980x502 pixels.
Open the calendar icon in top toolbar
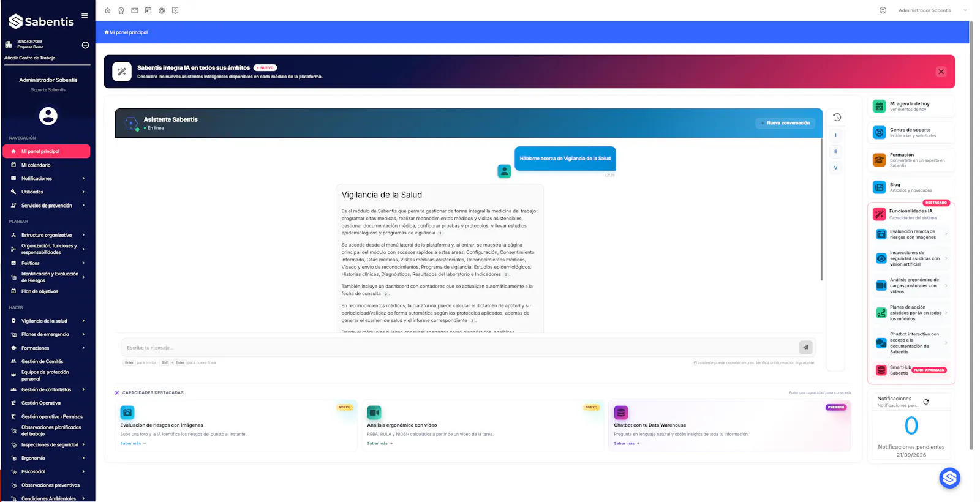[x=148, y=10]
